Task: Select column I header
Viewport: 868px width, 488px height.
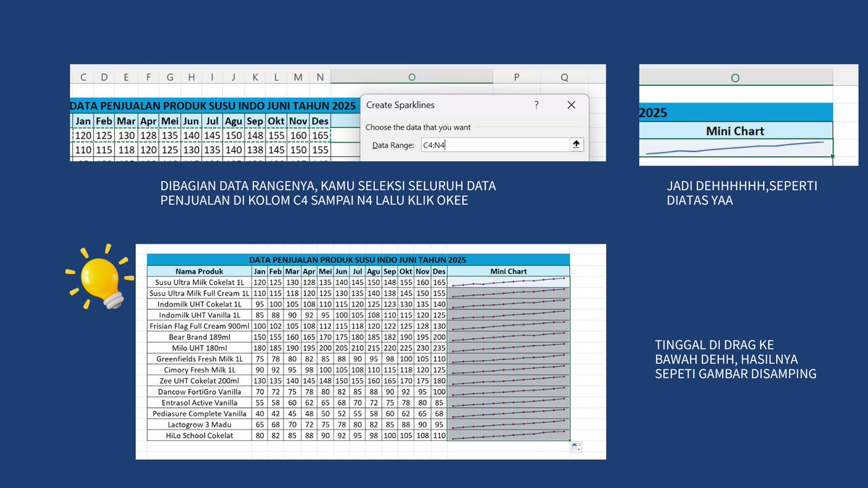Action: (212, 77)
